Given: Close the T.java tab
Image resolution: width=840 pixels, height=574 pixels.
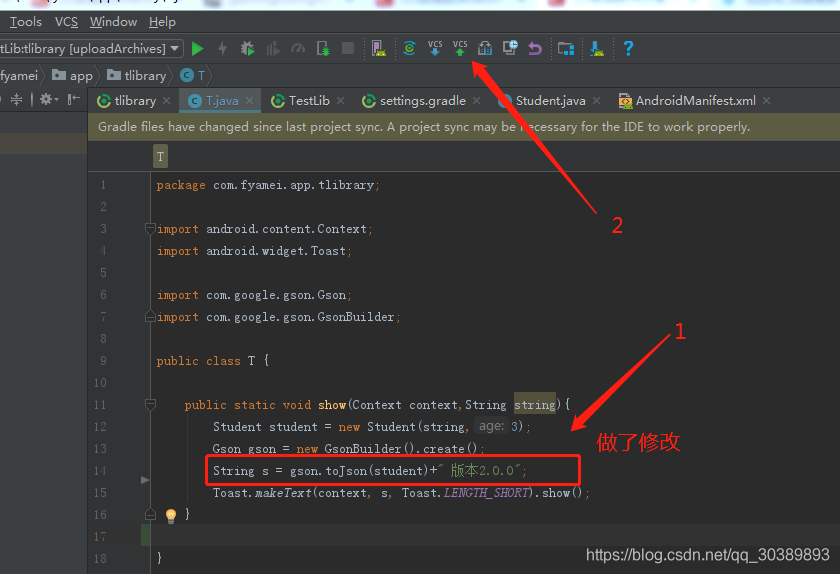Looking at the screenshot, I should tap(250, 101).
